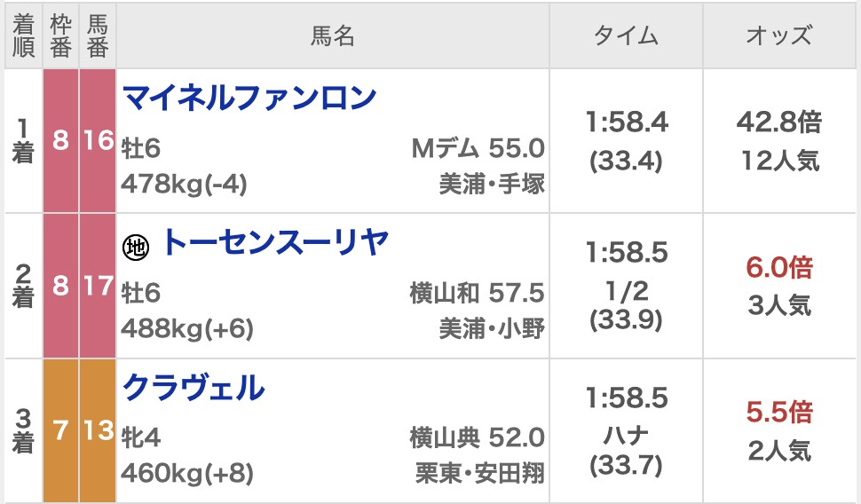Click the 着順 column header
Viewport: 861px width, 504px height.
(x=23, y=35)
